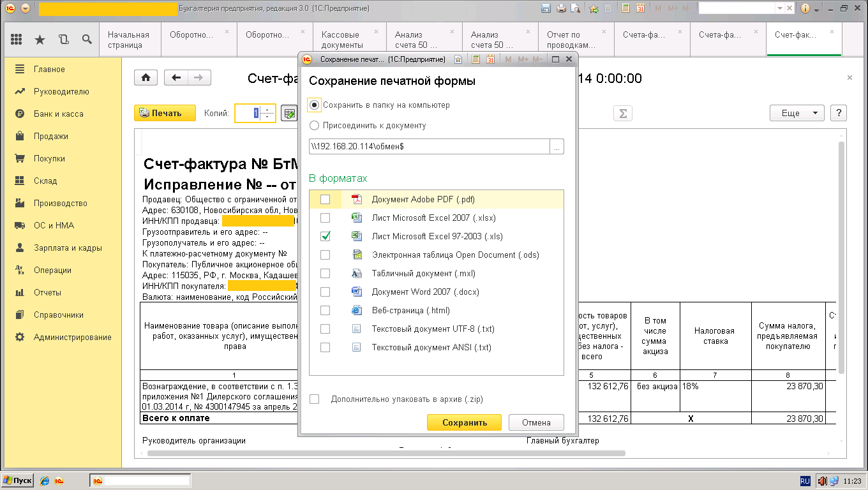Image resolution: width=868 pixels, height=490 pixels.
Task: Click the Печать button
Action: pyautogui.click(x=165, y=113)
